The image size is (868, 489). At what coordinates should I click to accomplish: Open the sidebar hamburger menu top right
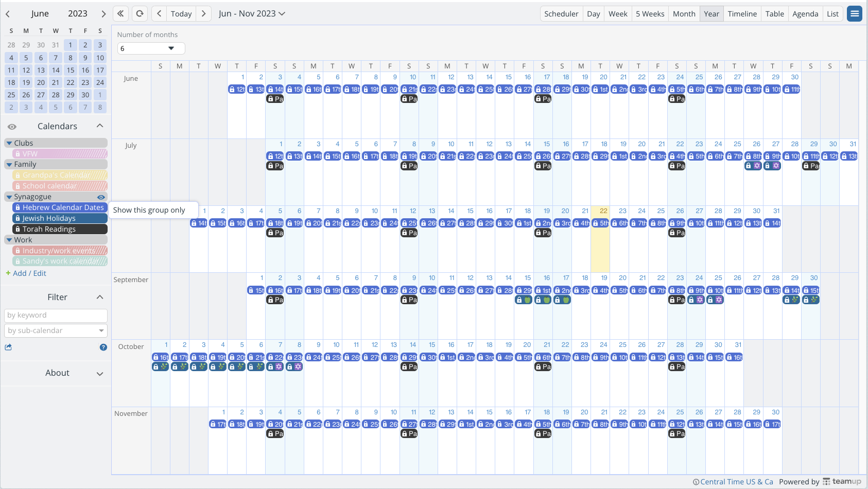pos(855,13)
